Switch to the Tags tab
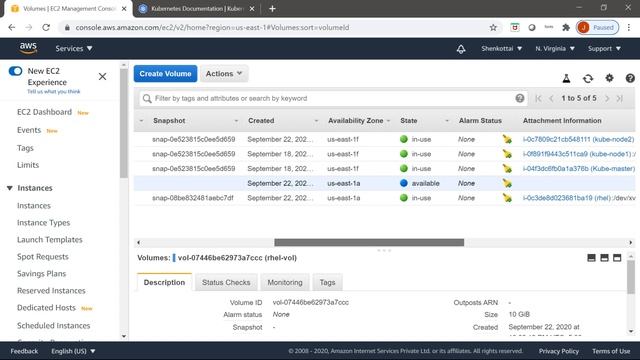Screen dimensions: 640x360 (327, 282)
